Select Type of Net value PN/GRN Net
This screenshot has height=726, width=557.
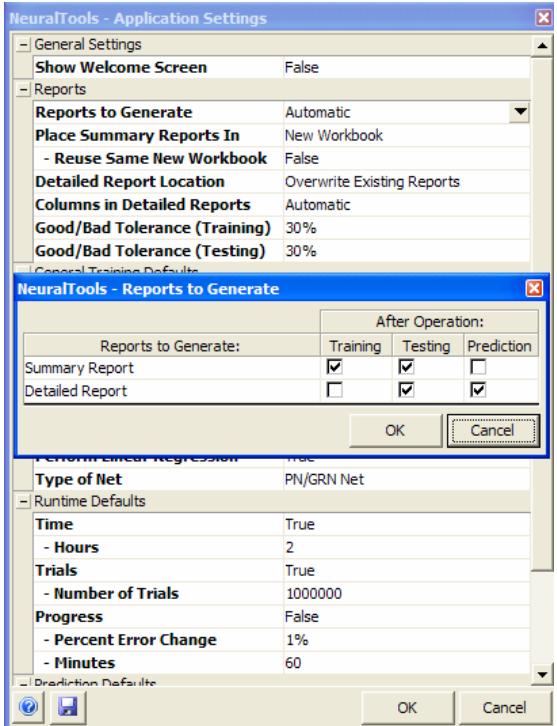coord(407,479)
